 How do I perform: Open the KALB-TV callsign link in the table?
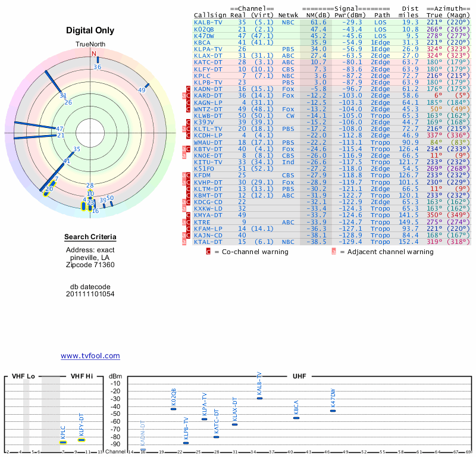coord(208,22)
